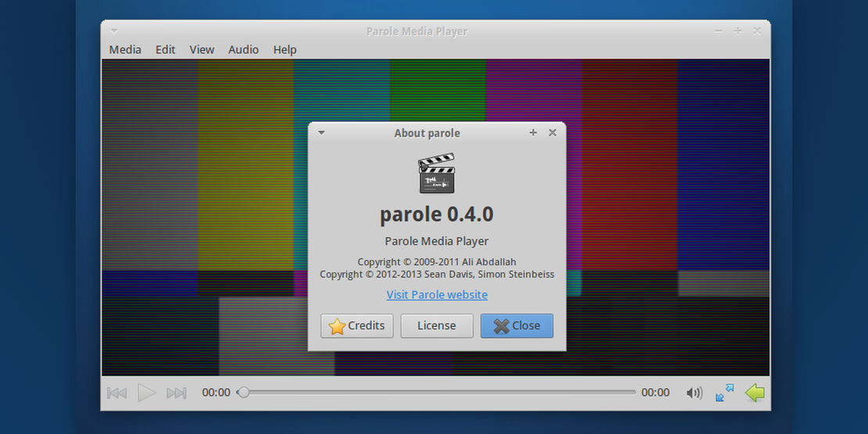Click the middle of the seek track

click(x=436, y=393)
